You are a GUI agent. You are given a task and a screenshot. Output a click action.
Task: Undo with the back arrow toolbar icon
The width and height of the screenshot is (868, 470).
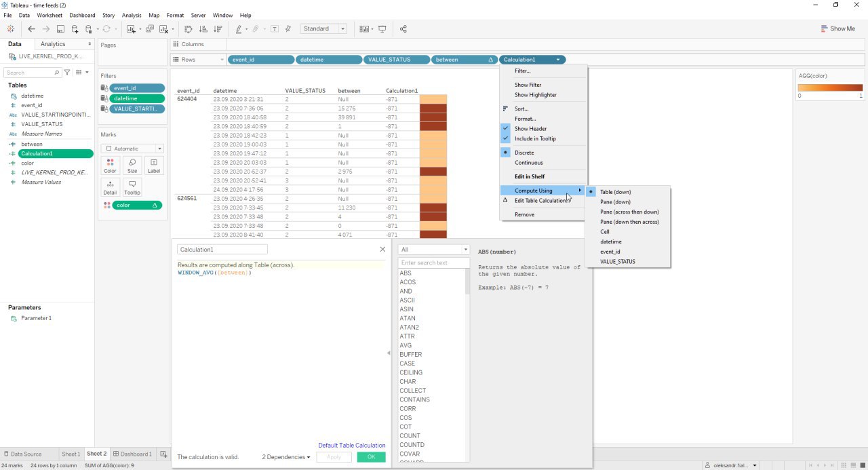click(31, 29)
